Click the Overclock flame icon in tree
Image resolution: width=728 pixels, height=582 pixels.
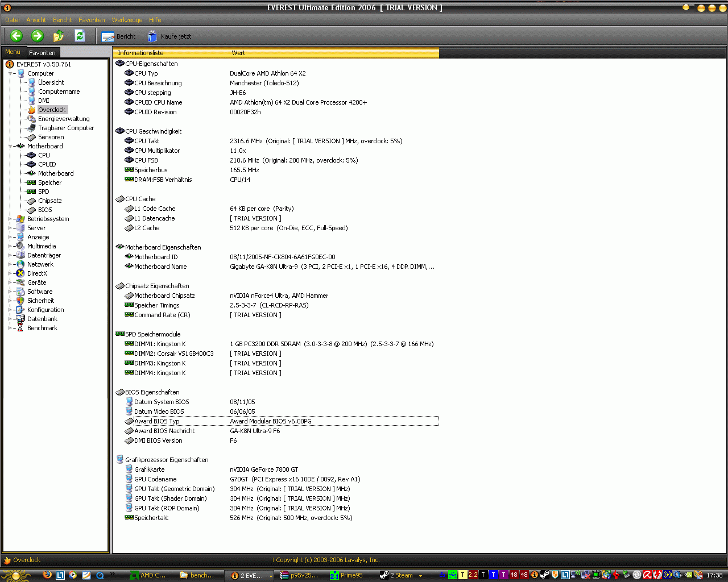point(32,110)
